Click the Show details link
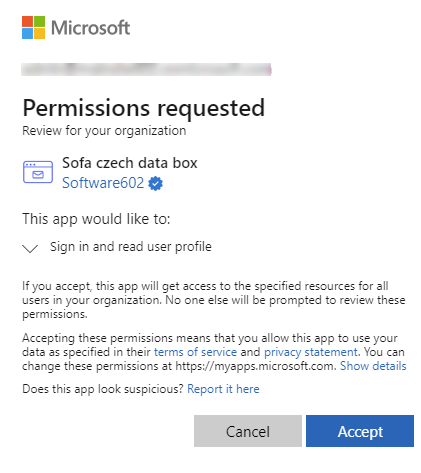This screenshot has width=421, height=473. coord(373,366)
